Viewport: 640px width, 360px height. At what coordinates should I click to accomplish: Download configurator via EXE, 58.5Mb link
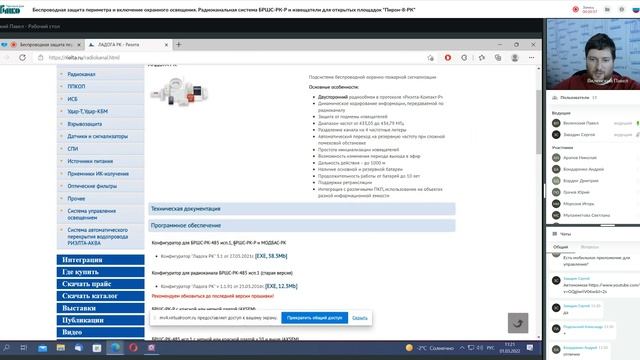coord(271,256)
